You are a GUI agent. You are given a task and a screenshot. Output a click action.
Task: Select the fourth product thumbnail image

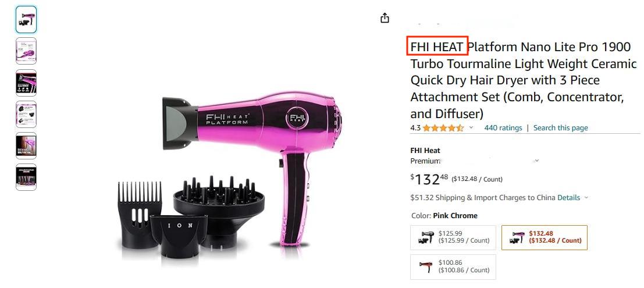click(26, 114)
